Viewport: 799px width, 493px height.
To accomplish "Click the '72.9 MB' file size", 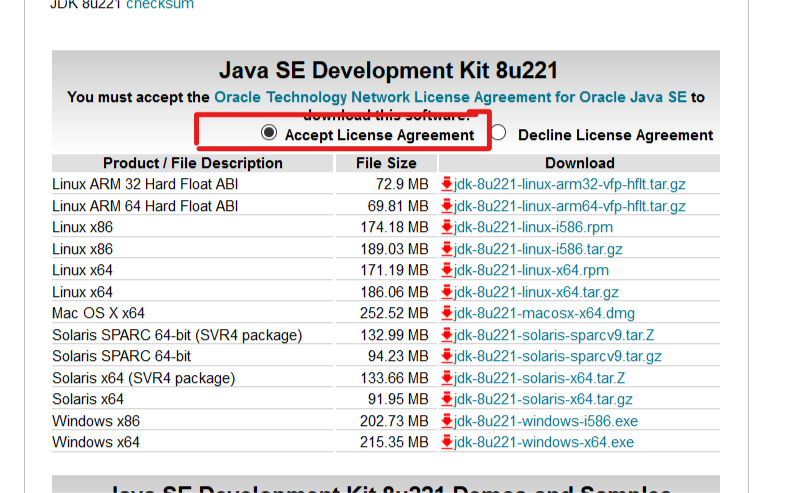I will pos(402,184).
